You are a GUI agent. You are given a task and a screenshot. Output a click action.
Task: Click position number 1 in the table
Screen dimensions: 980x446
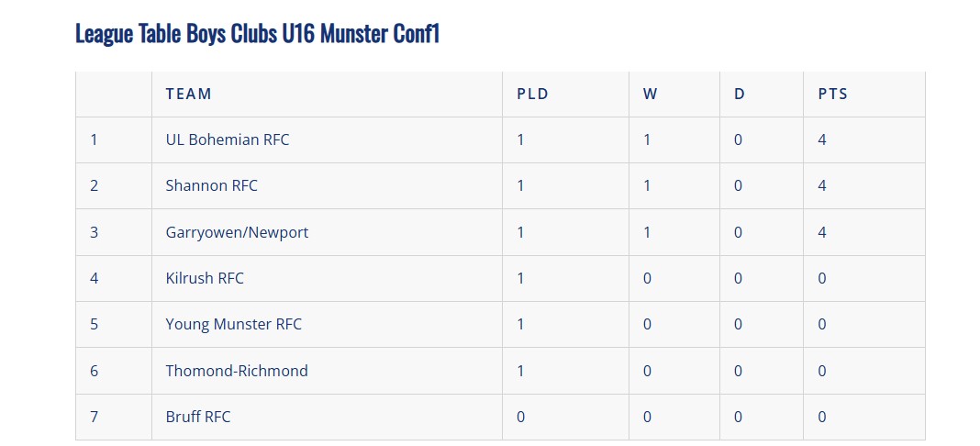(94, 139)
